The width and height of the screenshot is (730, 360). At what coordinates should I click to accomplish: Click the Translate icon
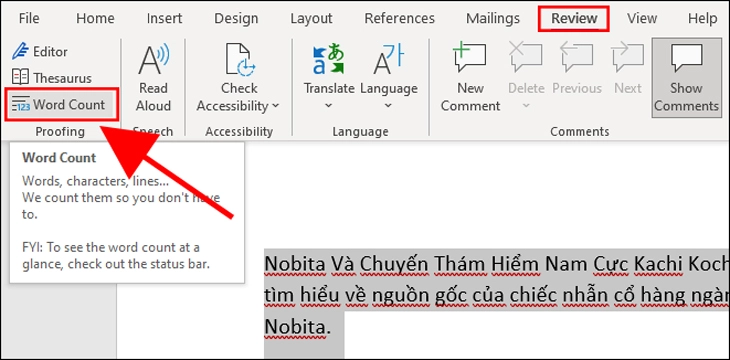click(x=329, y=60)
